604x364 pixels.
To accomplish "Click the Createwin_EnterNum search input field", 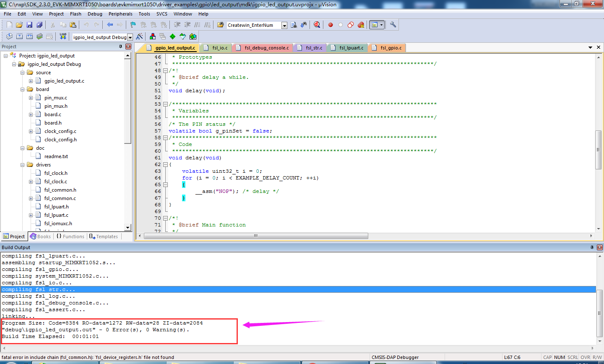I will pyautogui.click(x=254, y=26).
